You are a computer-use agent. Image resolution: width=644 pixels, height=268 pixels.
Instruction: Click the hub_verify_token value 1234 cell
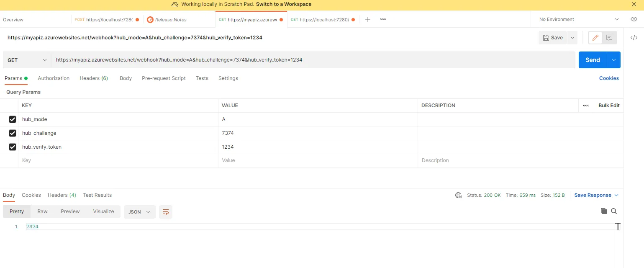318,147
